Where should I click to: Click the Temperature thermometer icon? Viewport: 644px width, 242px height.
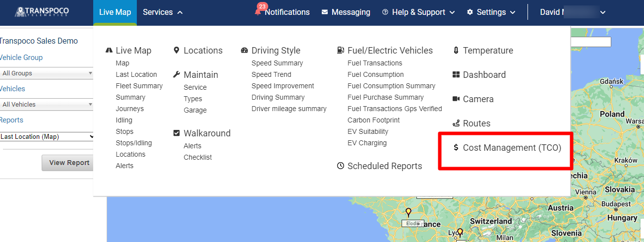[x=456, y=51]
